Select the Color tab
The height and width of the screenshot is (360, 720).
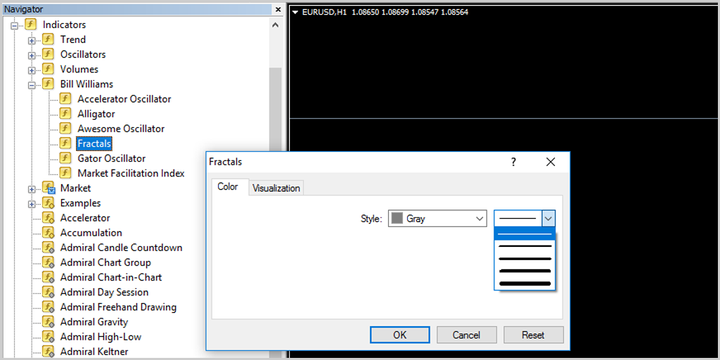228,187
